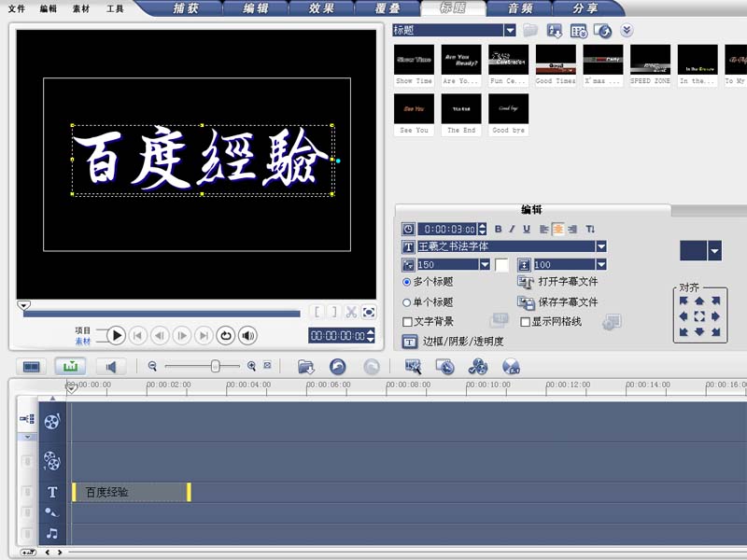This screenshot has width=747, height=560.
Task: Open the 效果 (Effect) step tab
Action: coord(321,8)
